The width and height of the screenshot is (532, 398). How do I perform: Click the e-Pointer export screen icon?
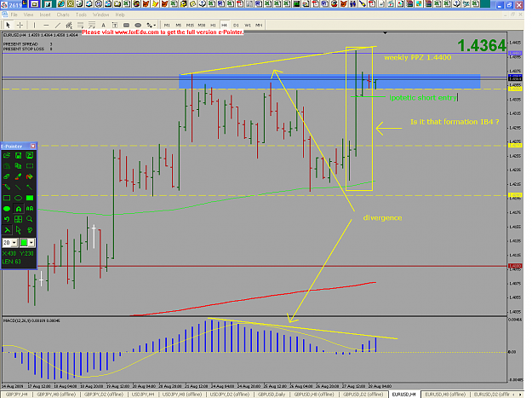(30, 155)
